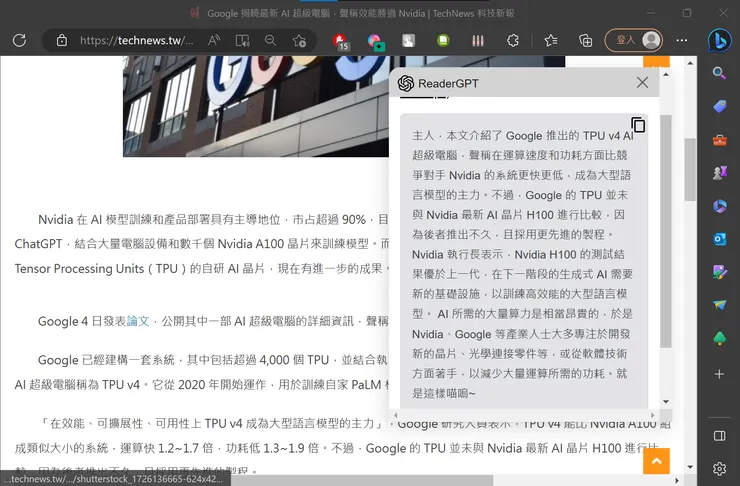Open the 論文 hyperlink in article

(138, 321)
